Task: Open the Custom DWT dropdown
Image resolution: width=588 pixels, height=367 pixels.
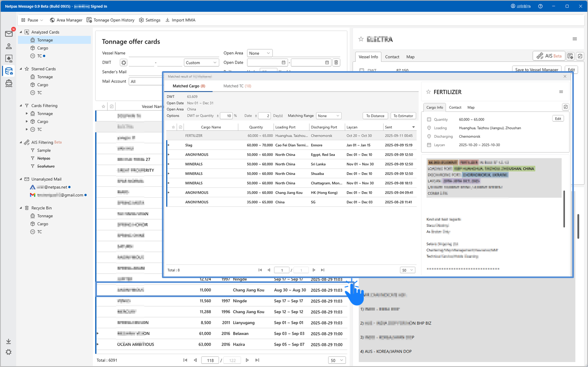Action: [x=201, y=63]
